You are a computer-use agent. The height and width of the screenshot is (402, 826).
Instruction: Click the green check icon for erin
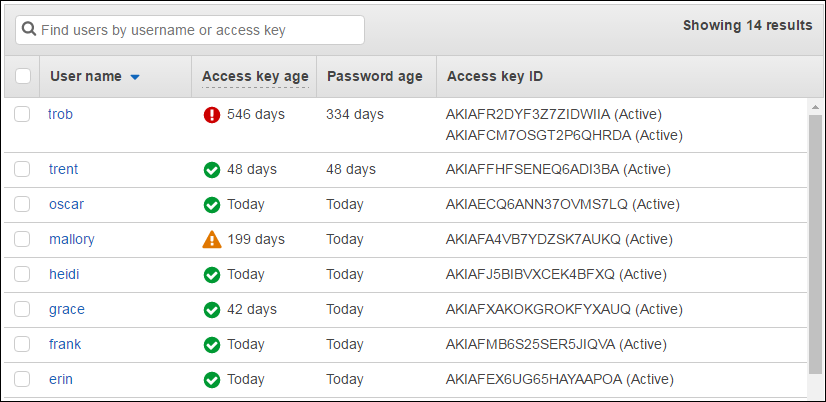211,380
